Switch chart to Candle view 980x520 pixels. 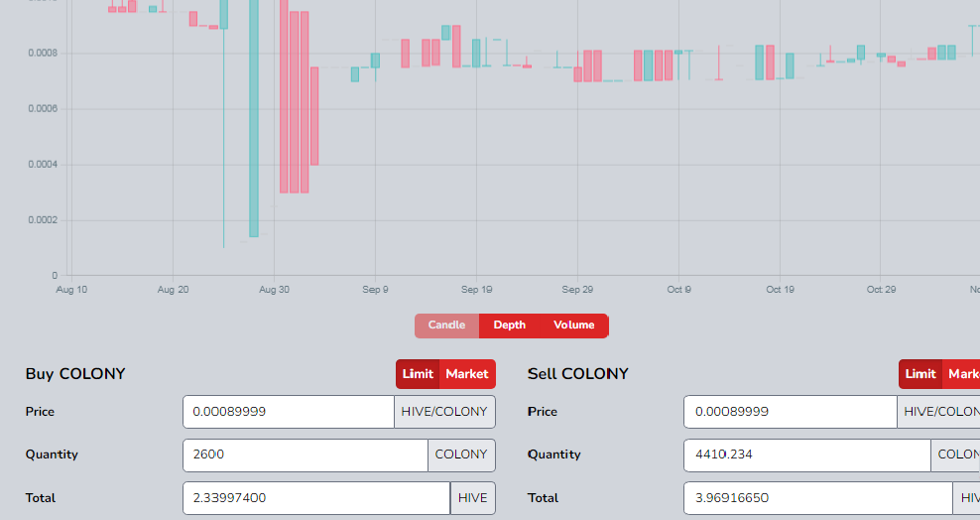click(446, 325)
